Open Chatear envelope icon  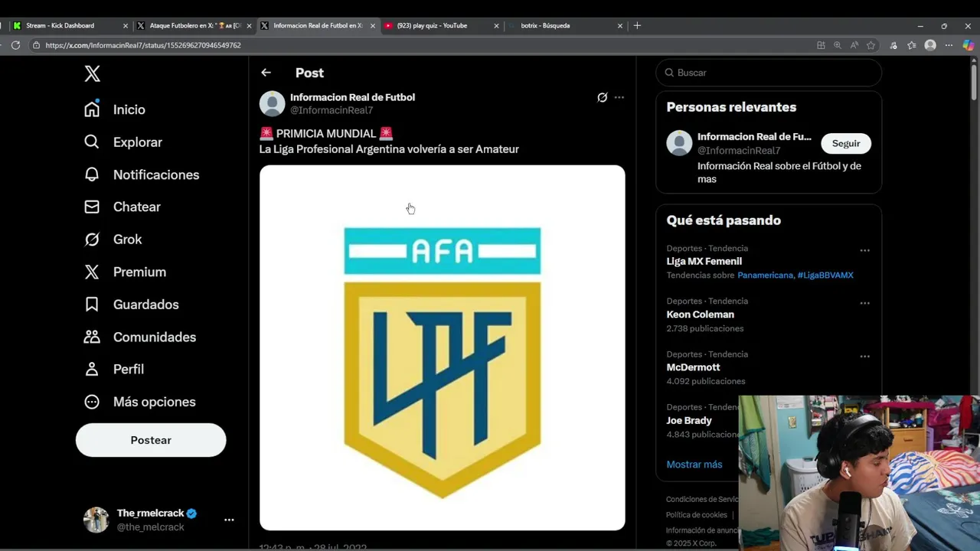point(92,207)
